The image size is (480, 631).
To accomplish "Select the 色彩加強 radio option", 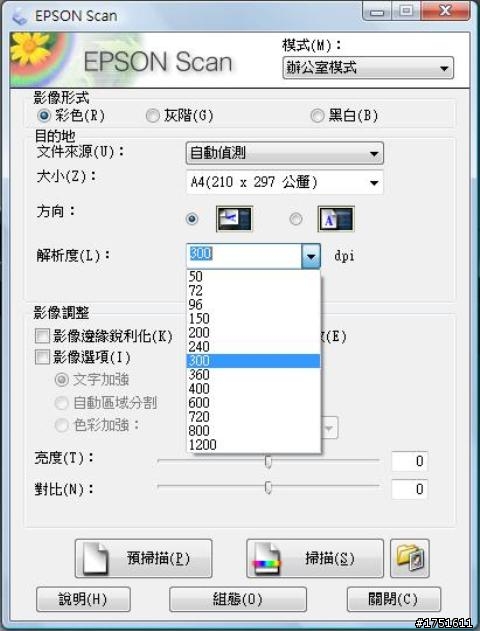I will (61, 425).
